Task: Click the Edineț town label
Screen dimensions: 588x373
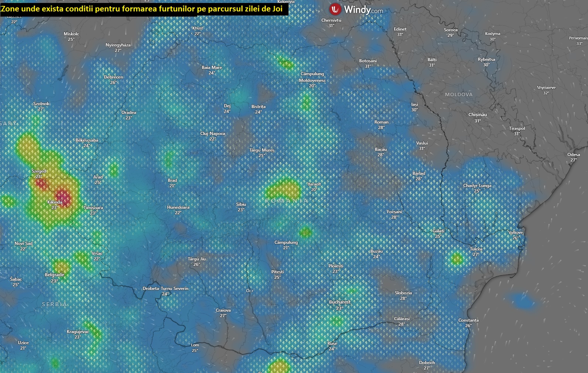Action: tap(400, 29)
